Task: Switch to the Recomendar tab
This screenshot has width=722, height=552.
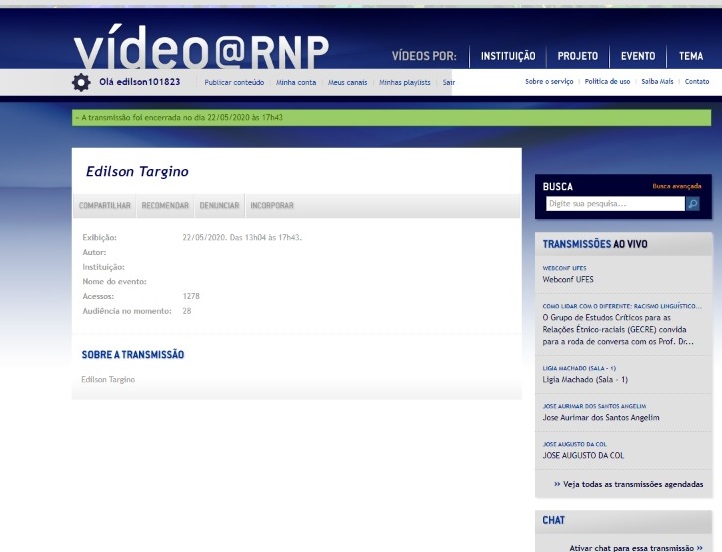Action: pos(165,206)
